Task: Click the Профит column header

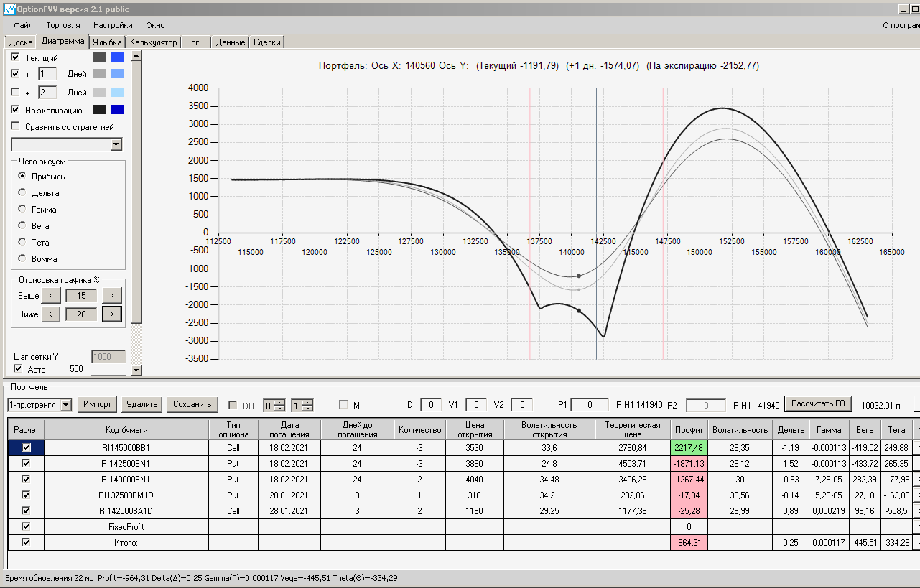Action: [x=689, y=429]
